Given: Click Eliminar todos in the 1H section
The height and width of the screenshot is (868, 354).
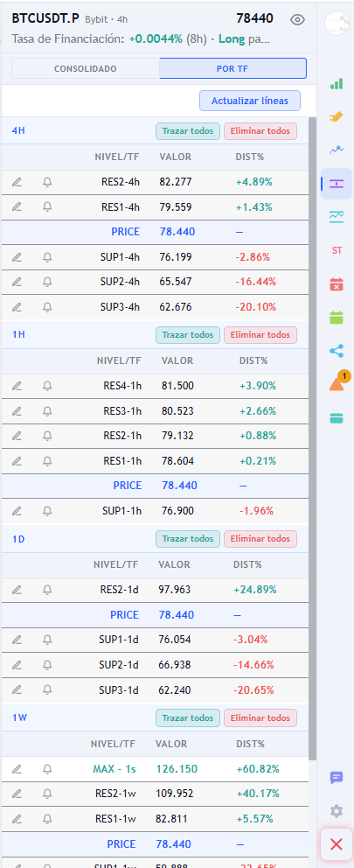Looking at the screenshot, I should pyautogui.click(x=260, y=335).
